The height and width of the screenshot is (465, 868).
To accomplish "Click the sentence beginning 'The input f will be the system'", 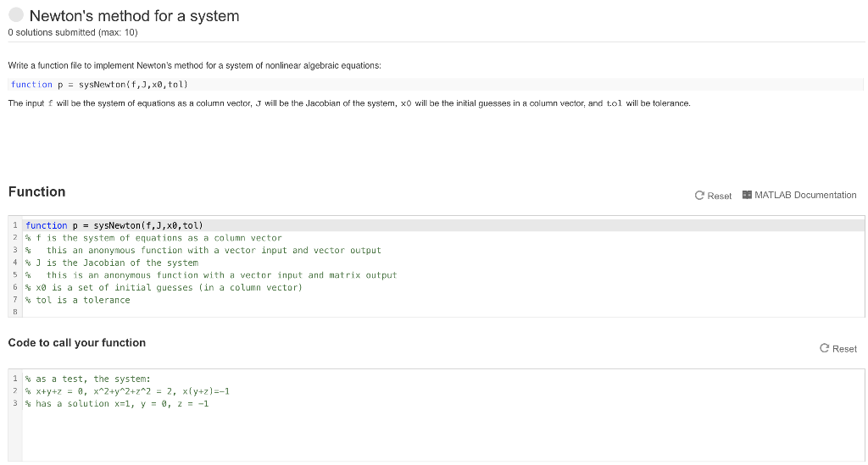I will pos(349,103).
